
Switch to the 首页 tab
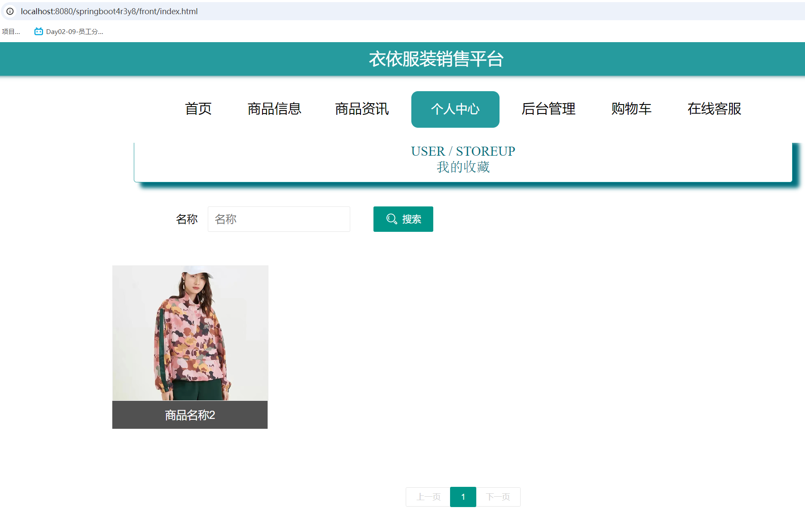click(x=198, y=109)
